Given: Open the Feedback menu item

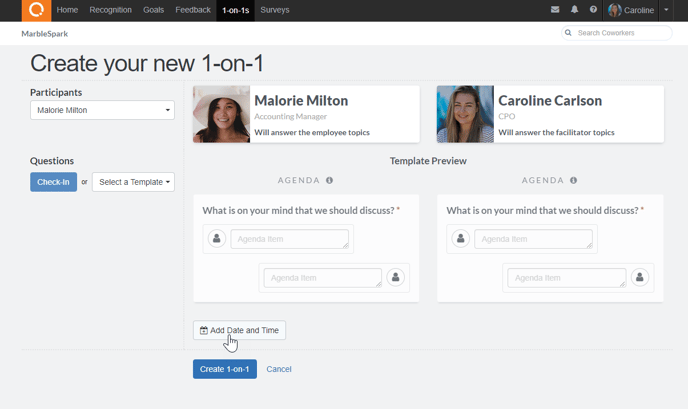Looking at the screenshot, I should point(193,10).
